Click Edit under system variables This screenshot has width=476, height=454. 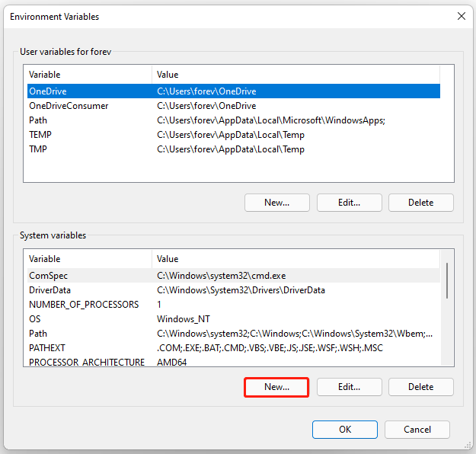coord(349,387)
